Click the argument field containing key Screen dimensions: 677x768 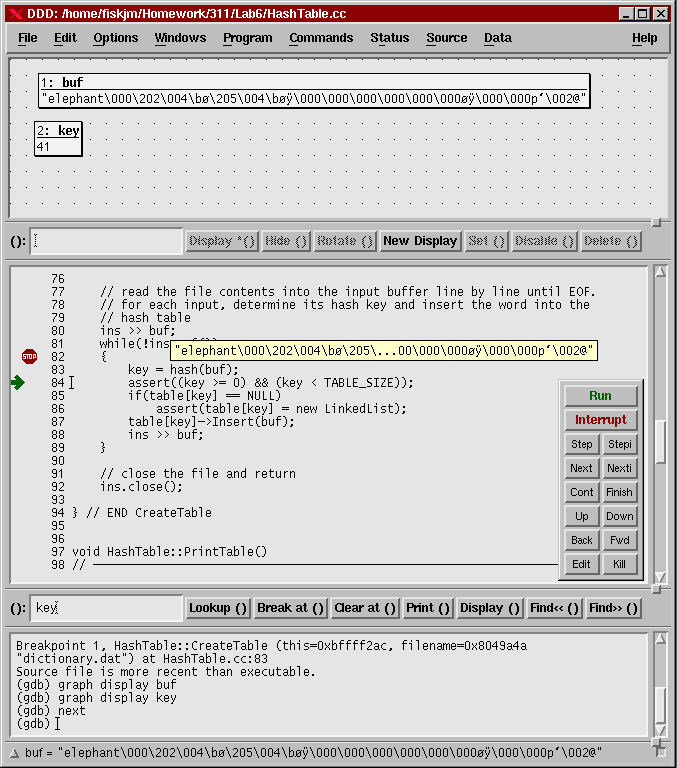105,608
